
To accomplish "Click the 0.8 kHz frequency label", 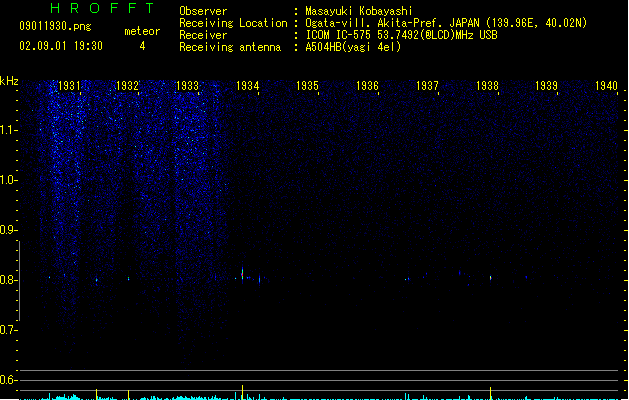I will (8, 280).
